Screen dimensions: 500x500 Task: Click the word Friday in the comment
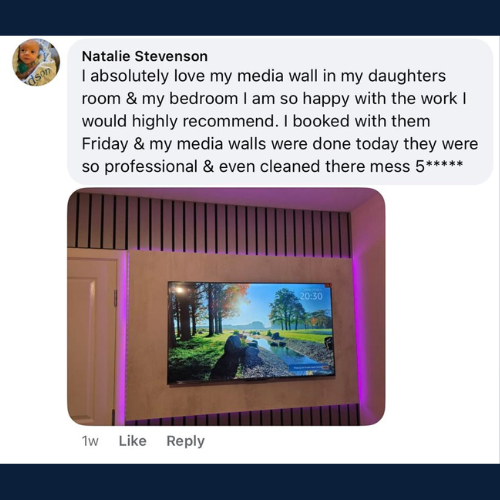105,144
